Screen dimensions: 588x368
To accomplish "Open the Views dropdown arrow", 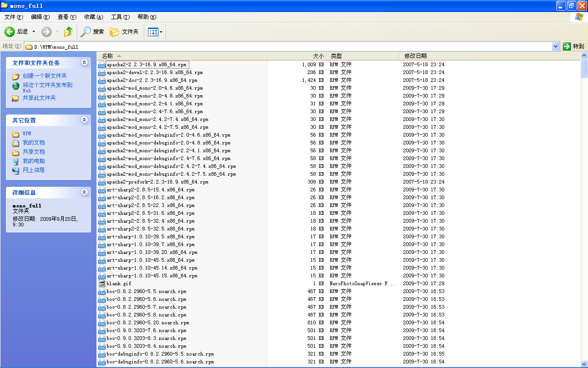I will click(x=161, y=32).
